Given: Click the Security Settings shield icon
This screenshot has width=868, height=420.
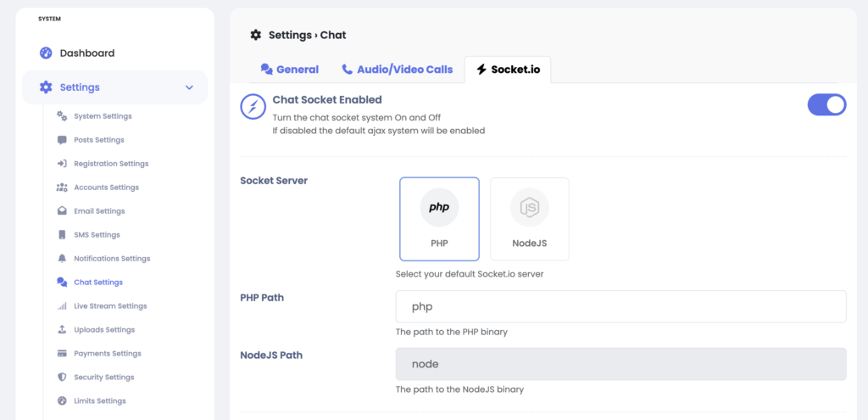Looking at the screenshot, I should point(62,378).
